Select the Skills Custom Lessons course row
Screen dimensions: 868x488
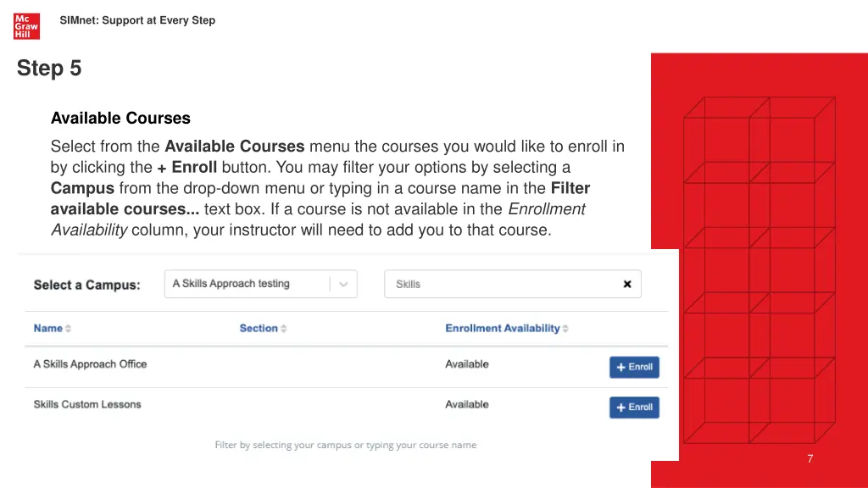(346, 408)
